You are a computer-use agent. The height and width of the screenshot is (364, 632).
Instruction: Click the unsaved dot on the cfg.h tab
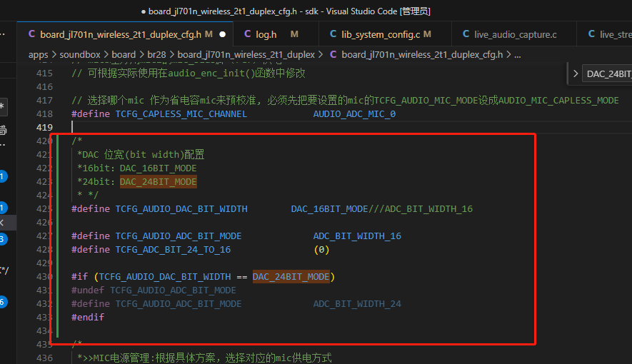pos(223,35)
